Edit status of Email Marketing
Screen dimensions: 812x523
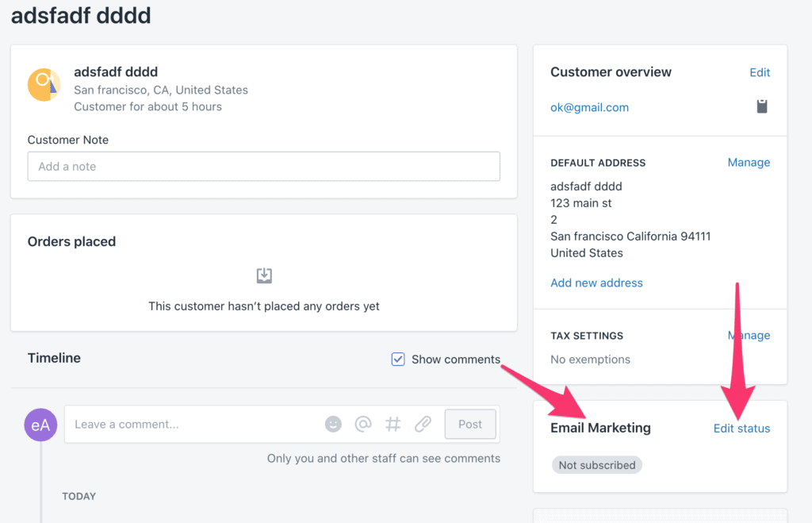tap(741, 428)
